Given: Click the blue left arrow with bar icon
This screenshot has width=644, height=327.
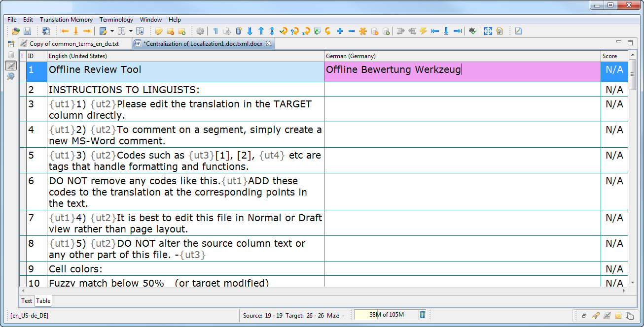Looking at the screenshot, I should pos(435,31).
